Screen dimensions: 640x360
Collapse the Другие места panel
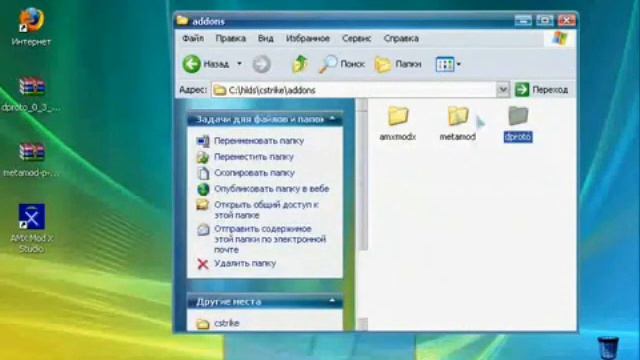pyautogui.click(x=332, y=301)
